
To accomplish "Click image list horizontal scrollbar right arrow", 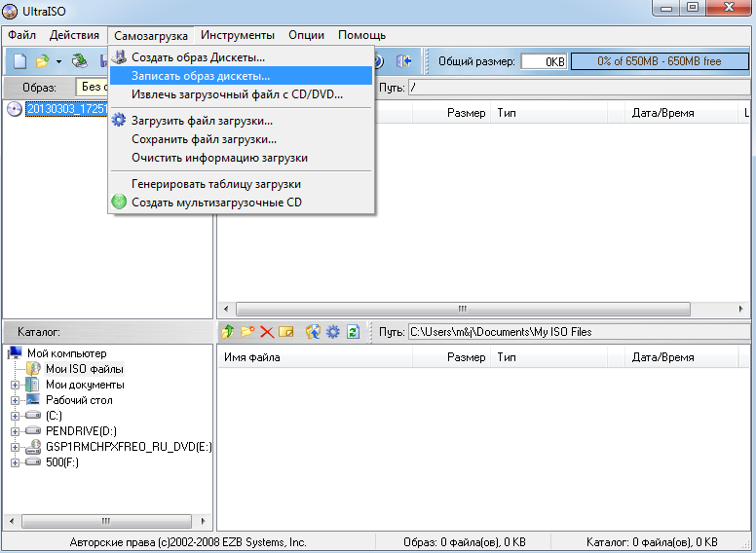I will point(741,309).
